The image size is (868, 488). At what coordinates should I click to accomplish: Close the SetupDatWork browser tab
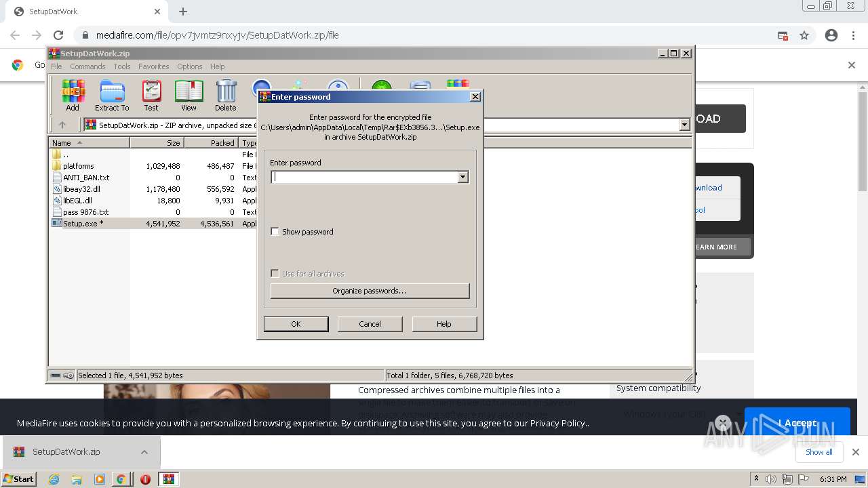point(157,12)
